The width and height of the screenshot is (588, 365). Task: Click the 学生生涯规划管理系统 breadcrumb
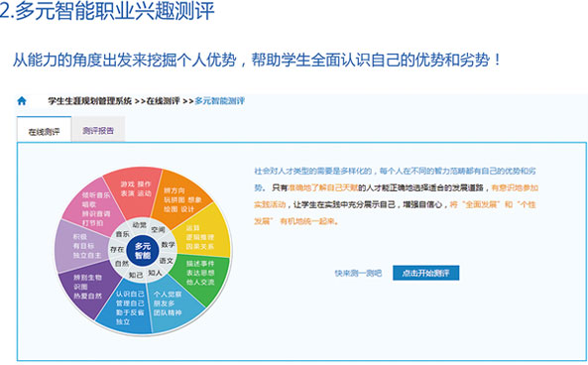coord(90,101)
